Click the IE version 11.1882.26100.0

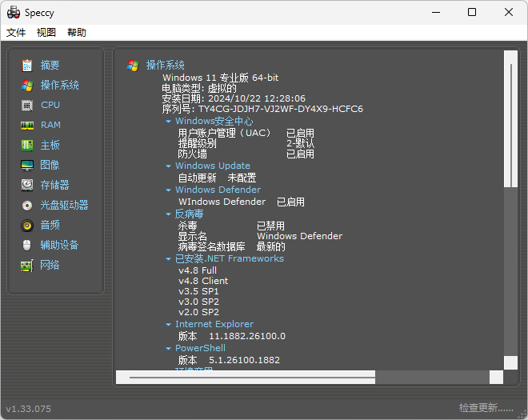[x=247, y=336]
